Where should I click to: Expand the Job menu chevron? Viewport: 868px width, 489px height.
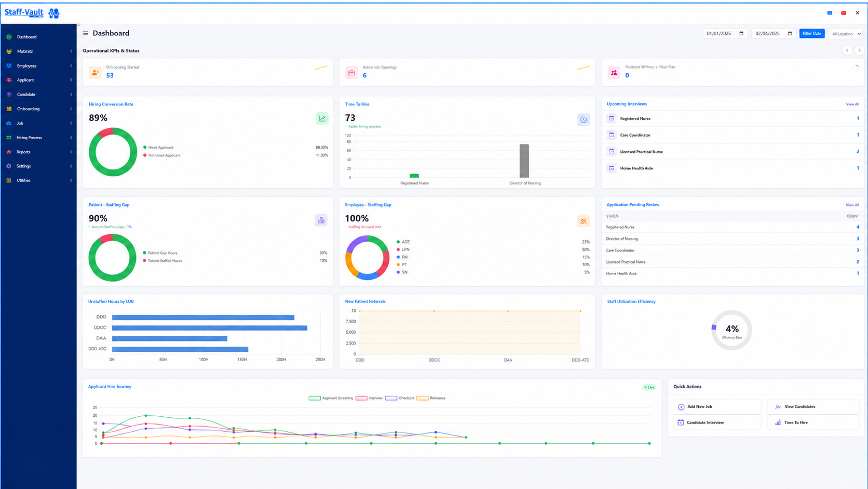[71, 123]
